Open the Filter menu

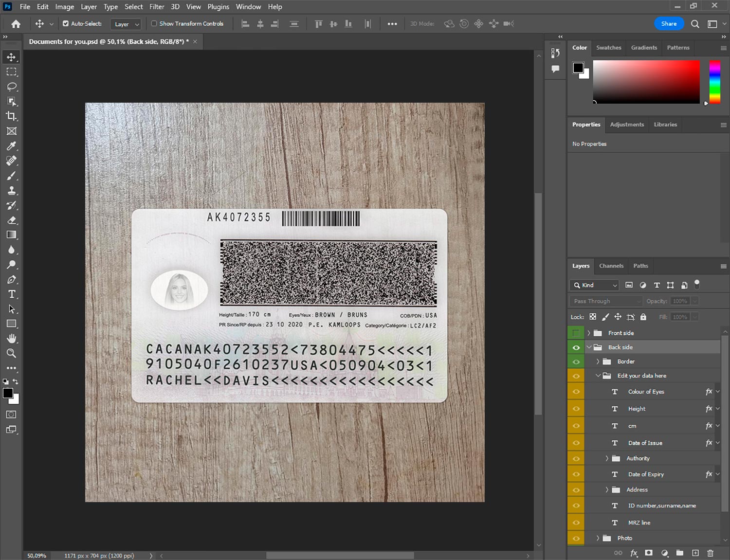tap(157, 7)
